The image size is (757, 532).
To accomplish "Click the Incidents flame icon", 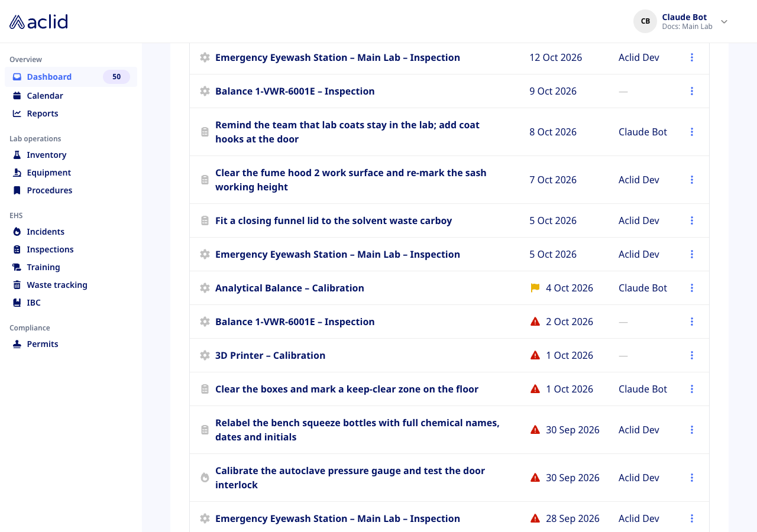I will click(x=17, y=232).
